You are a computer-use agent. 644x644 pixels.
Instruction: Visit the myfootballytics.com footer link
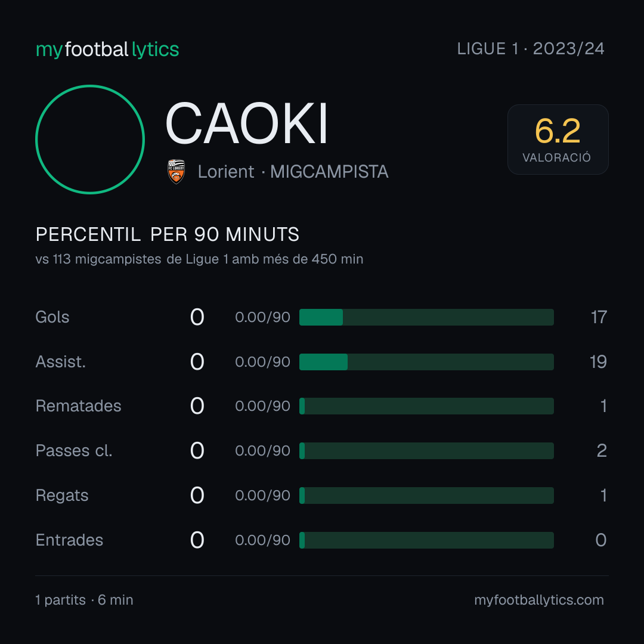pos(539,600)
